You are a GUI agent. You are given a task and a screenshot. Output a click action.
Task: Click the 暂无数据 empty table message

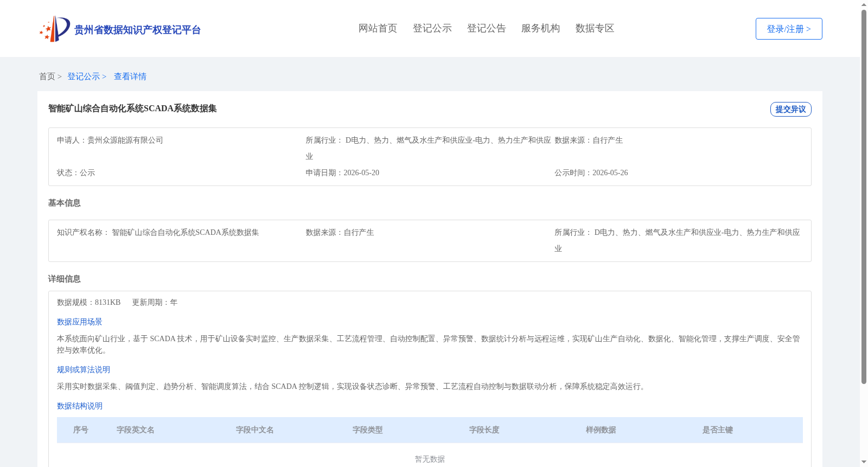pos(430,459)
